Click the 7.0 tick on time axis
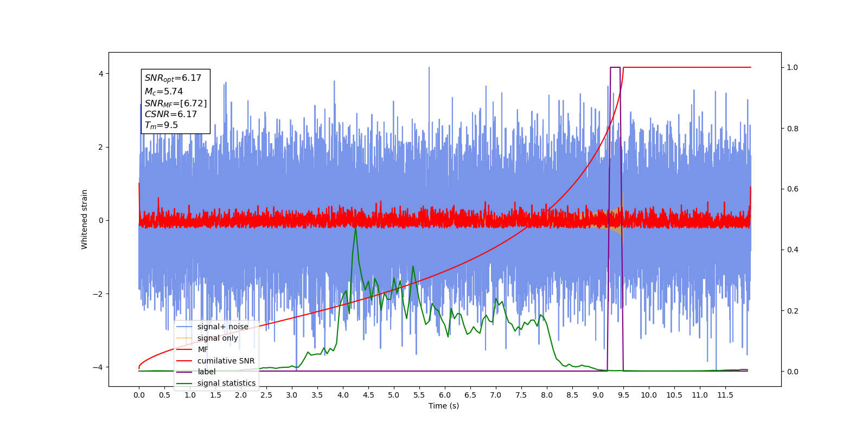This screenshot has width=868, height=434. coord(496,395)
